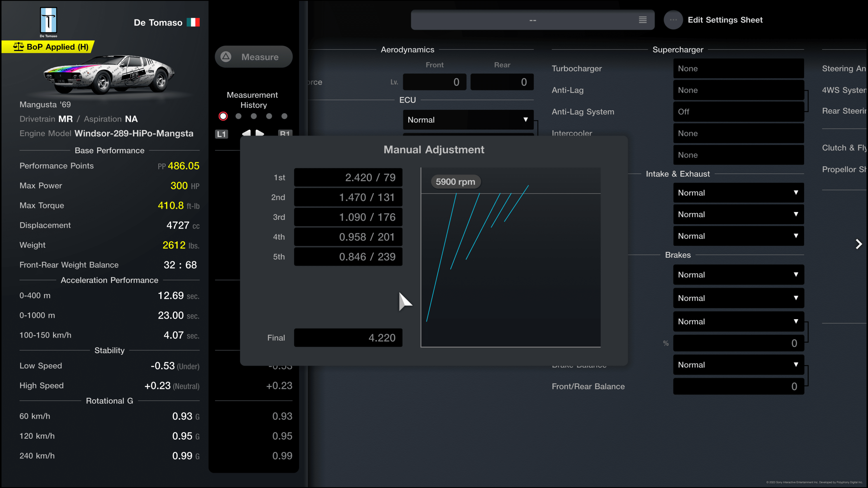The image size is (868, 488).
Task: Click the L1 previous measurement button icon
Action: (x=221, y=134)
